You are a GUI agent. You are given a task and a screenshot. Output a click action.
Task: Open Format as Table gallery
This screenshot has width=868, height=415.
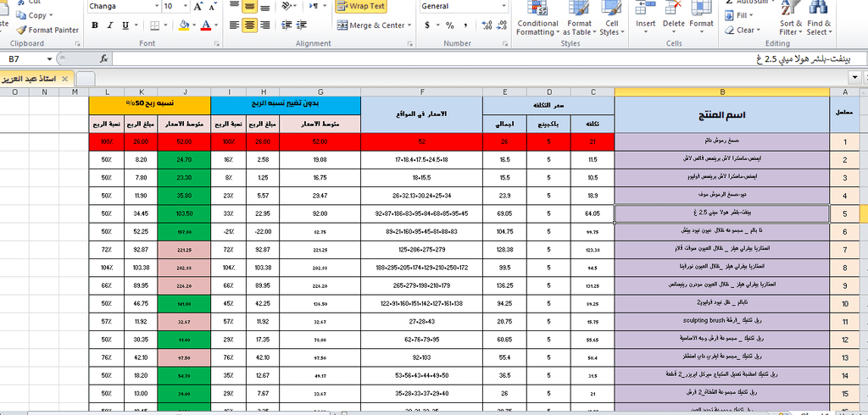coord(580,19)
